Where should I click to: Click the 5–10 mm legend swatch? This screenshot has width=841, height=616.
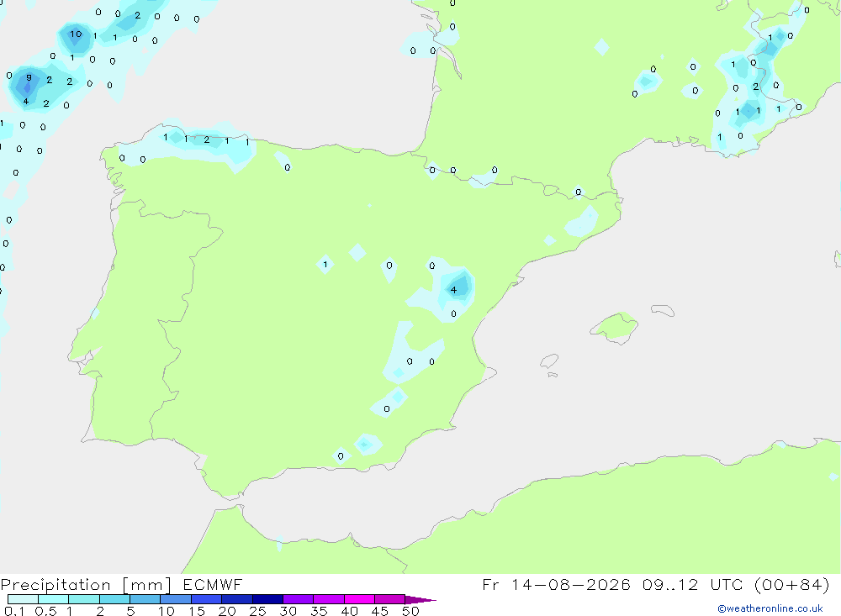[x=145, y=599]
